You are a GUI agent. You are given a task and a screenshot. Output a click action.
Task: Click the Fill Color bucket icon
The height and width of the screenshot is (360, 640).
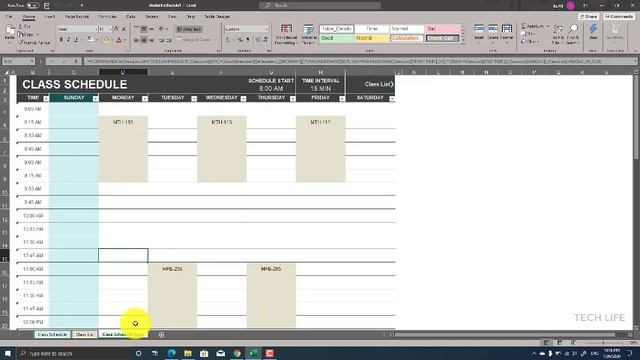(107, 40)
